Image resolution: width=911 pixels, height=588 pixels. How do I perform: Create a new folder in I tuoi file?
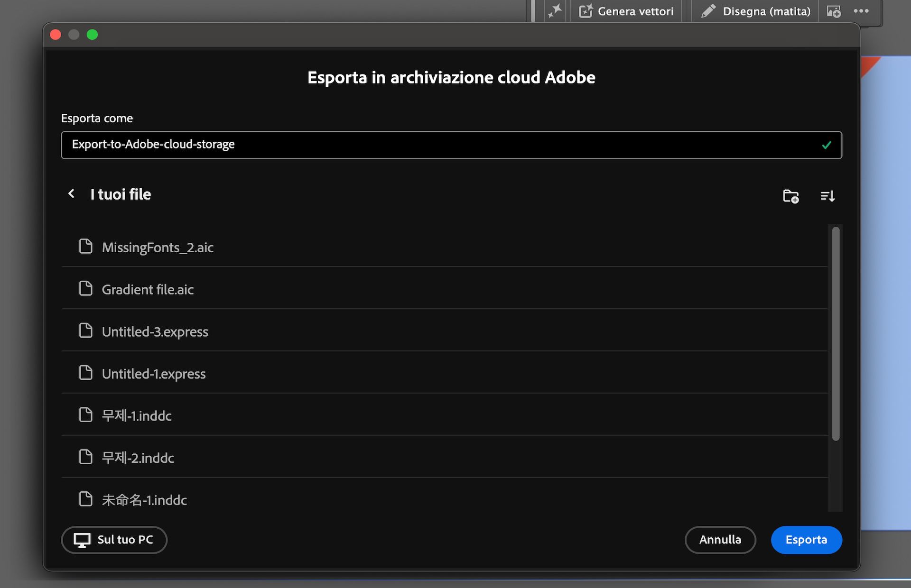790,196
